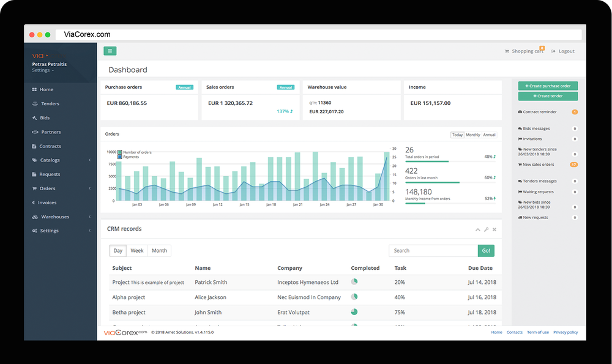Viewport: 612px width, 364px height.
Task: Close the CRM records panel
Action: [x=494, y=230]
